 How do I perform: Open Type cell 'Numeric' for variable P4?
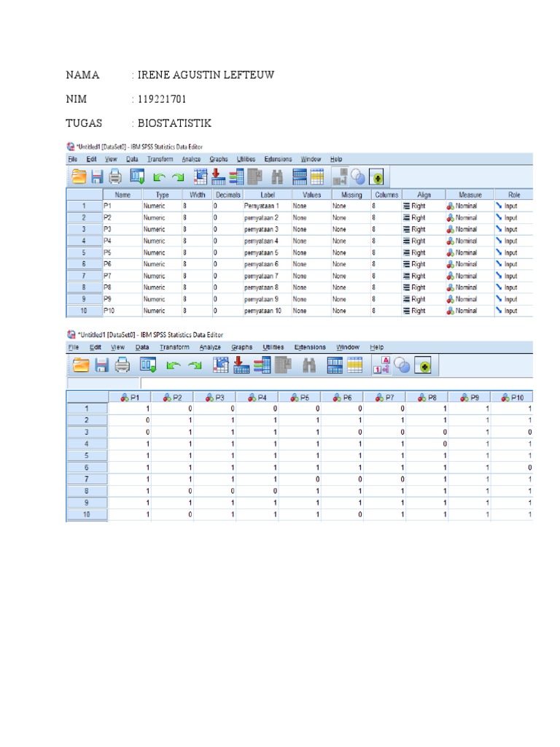[162, 241]
